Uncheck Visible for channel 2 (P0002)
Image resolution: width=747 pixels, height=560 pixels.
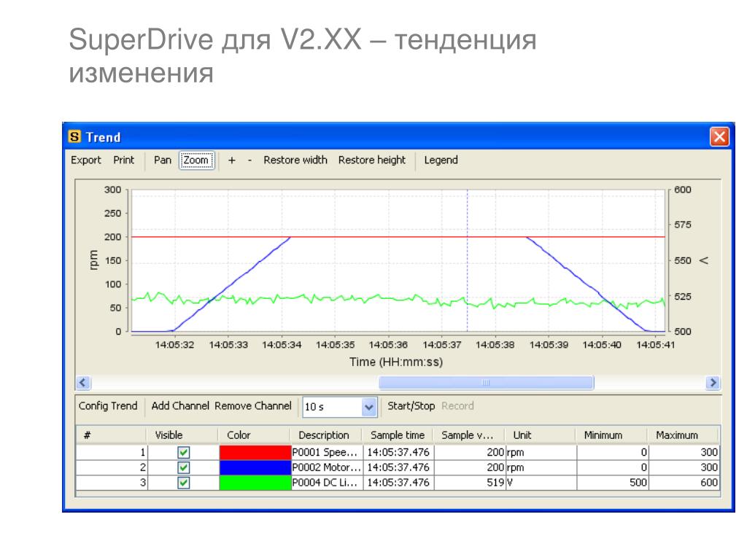[x=183, y=467]
